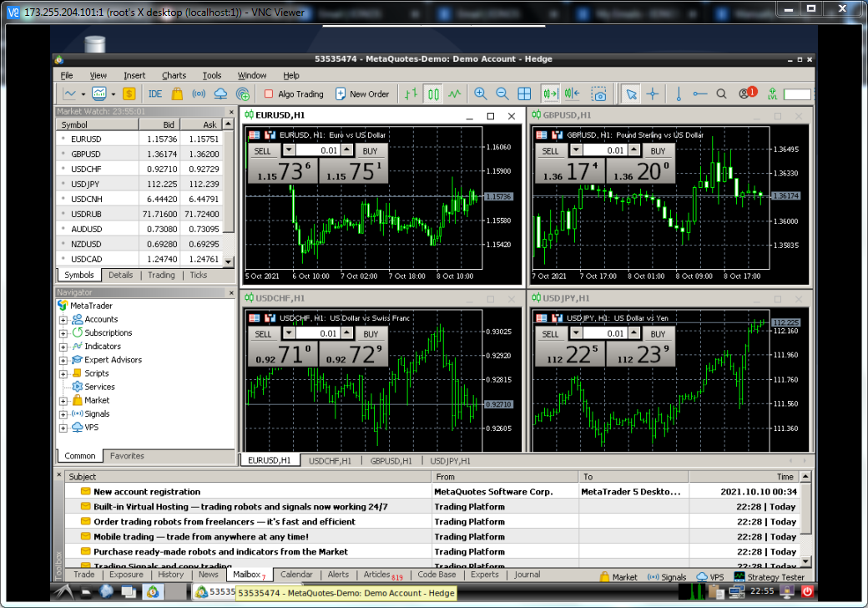Screen dimensions: 868x608
Task: Expand the Market node in Navigator
Action: [x=63, y=401]
